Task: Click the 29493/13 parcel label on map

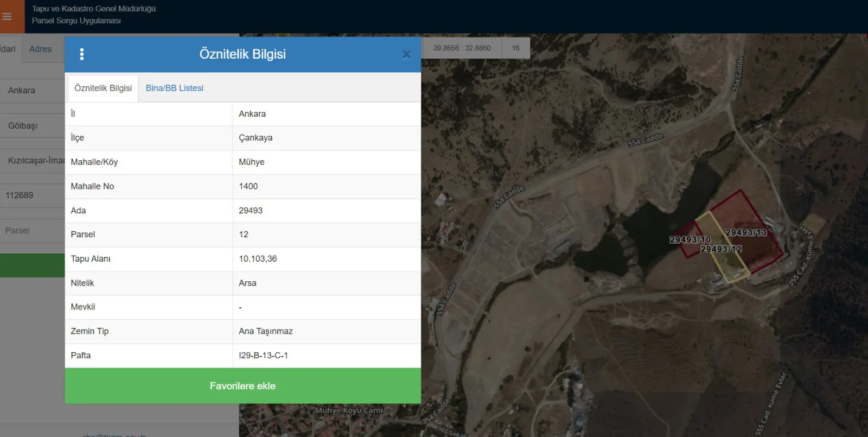Action: point(746,232)
